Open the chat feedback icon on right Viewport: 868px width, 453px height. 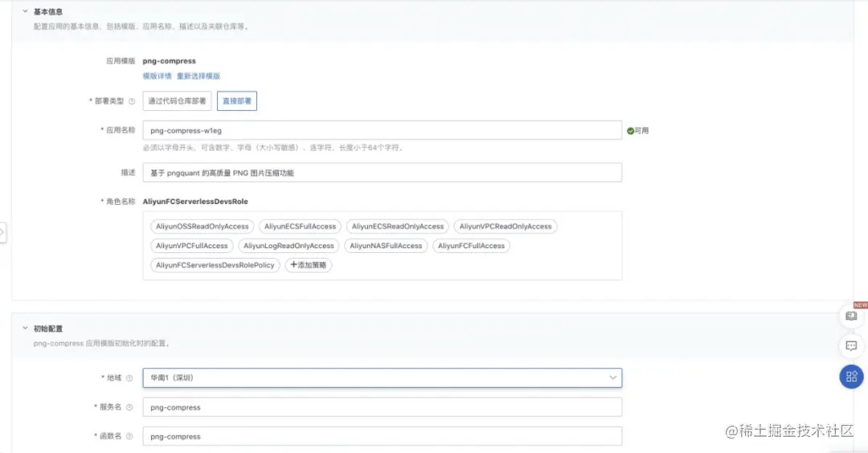point(851,346)
